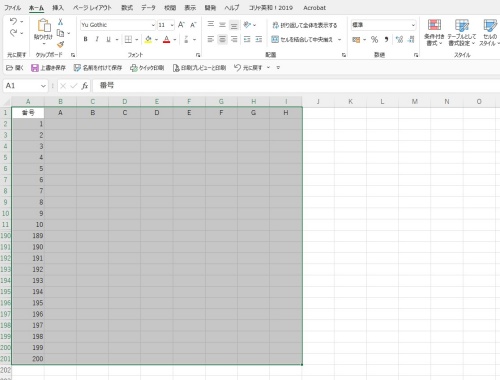
Task: Open merge cells dropdown arrow
Action: click(339, 39)
